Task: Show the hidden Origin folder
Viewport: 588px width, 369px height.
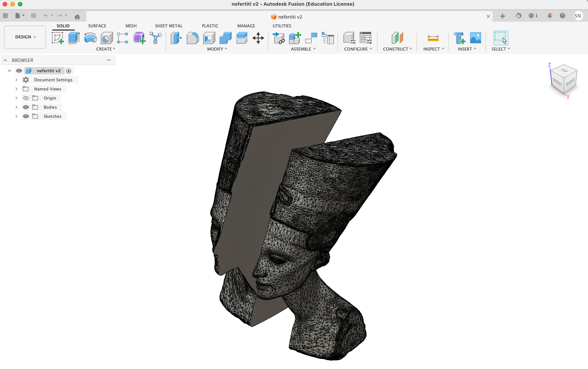Action: click(25, 98)
